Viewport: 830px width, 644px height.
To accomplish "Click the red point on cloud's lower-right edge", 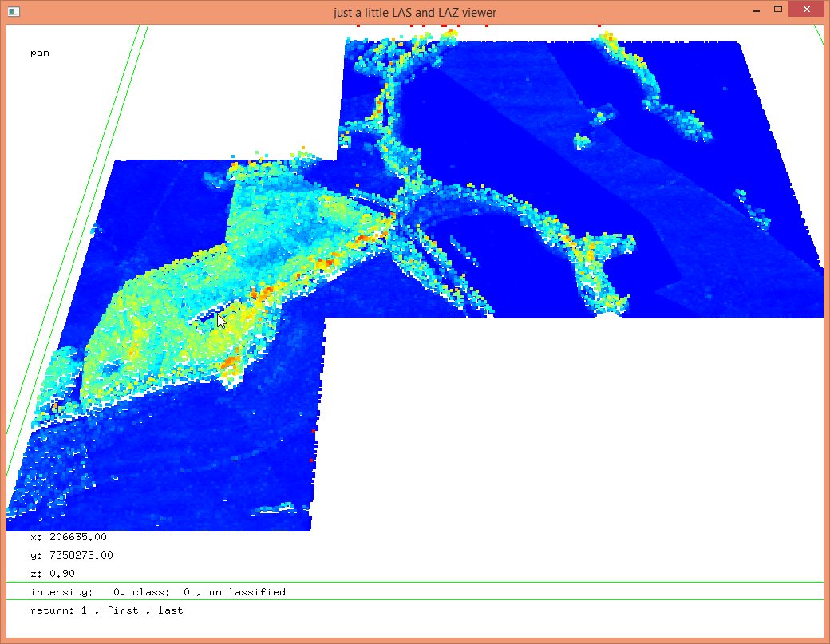I will pos(314,431).
